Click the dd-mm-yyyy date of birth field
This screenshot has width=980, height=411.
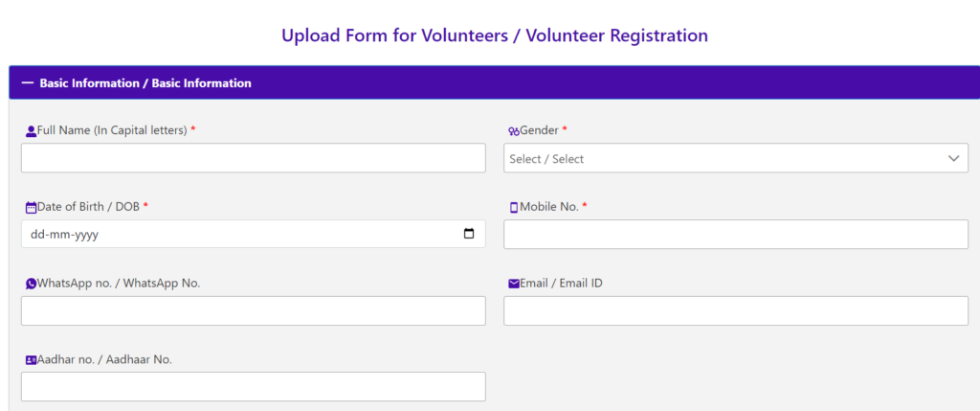click(253, 234)
